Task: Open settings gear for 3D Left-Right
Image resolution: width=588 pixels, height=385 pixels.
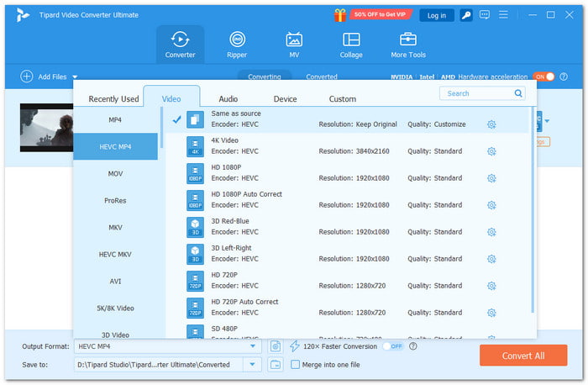Action: (491, 259)
